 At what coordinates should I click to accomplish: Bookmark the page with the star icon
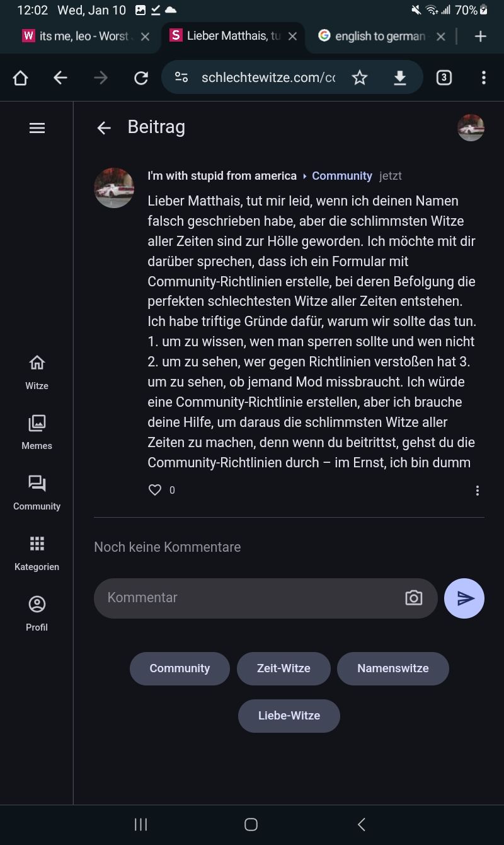coord(360,78)
